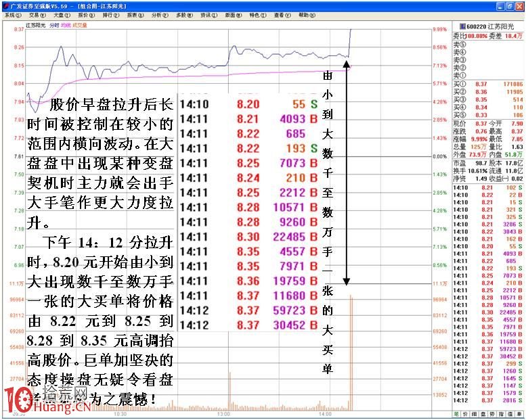Select the 买④ bid row at 8.34
The width and height of the screenshot is (526, 420).
[x=488, y=108]
